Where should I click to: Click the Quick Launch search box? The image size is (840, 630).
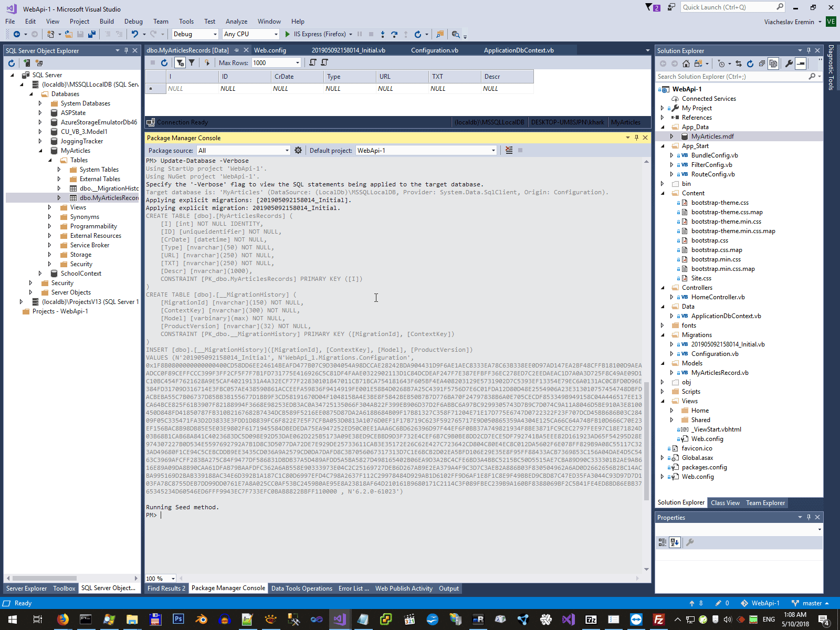(x=732, y=7)
